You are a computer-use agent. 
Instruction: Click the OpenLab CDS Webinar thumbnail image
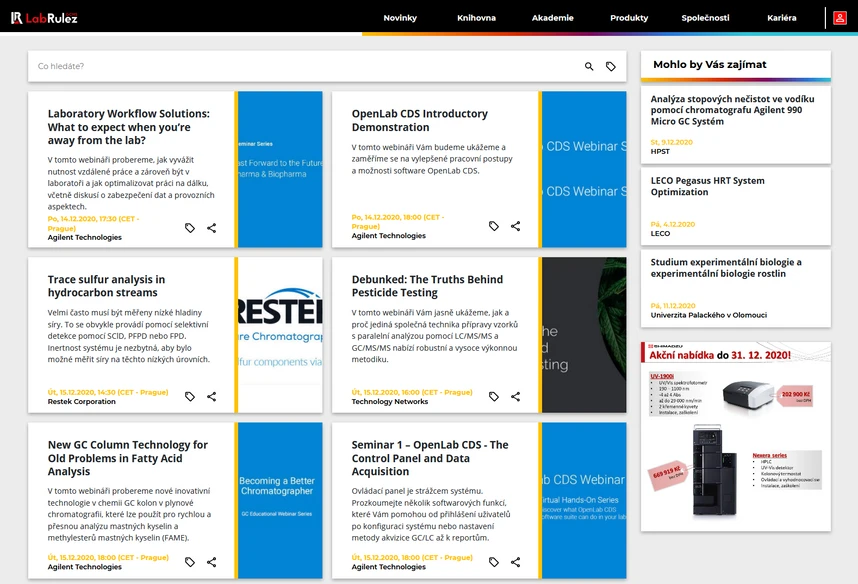pyautogui.click(x=584, y=169)
